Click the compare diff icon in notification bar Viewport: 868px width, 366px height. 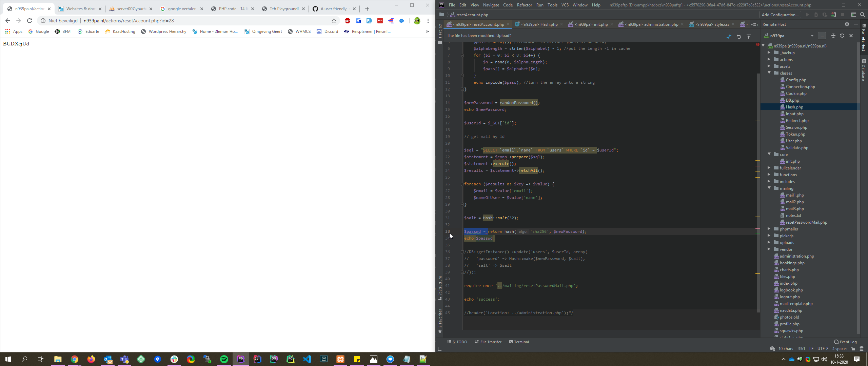pos(729,36)
